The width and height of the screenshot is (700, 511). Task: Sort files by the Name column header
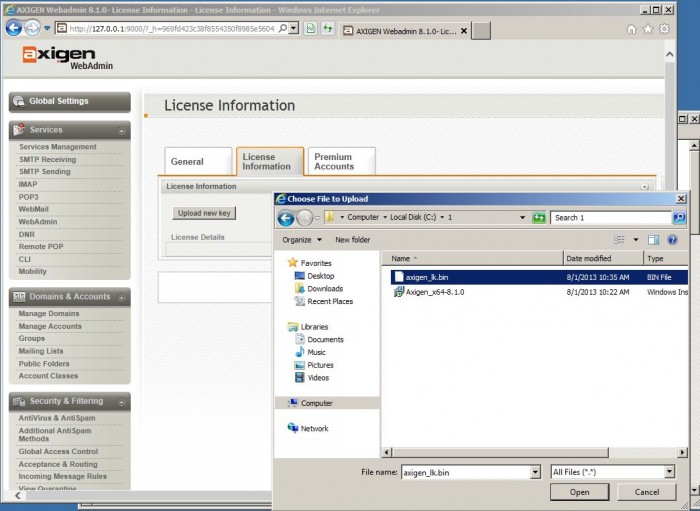click(x=473, y=258)
